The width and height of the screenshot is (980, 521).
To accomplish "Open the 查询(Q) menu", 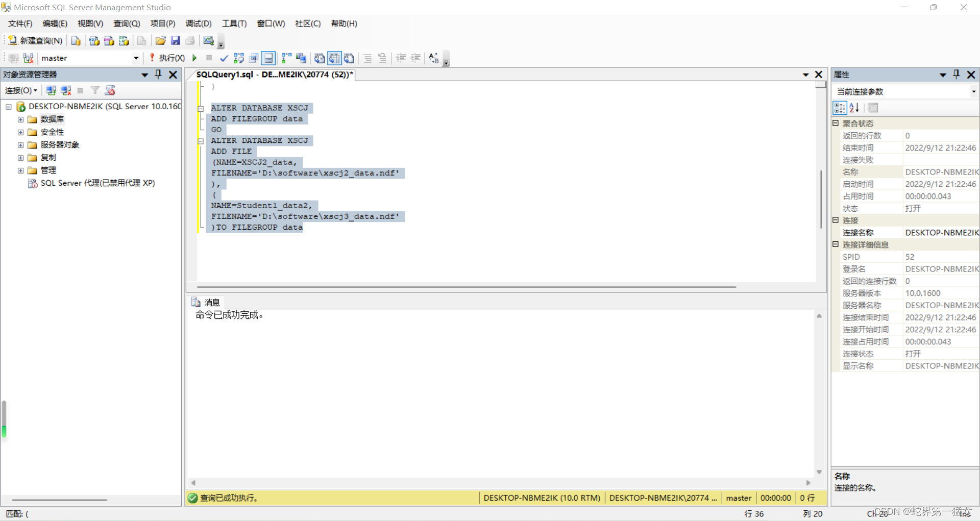I will [126, 23].
